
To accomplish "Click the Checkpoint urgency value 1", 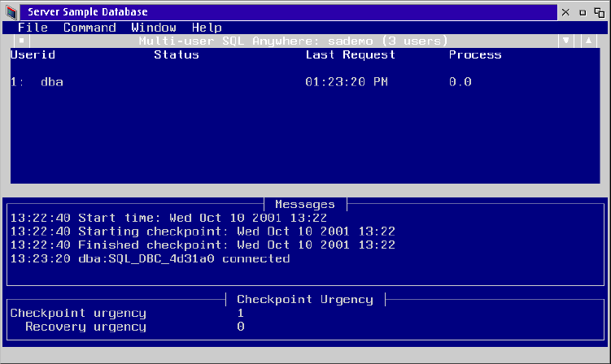I will 241,313.
